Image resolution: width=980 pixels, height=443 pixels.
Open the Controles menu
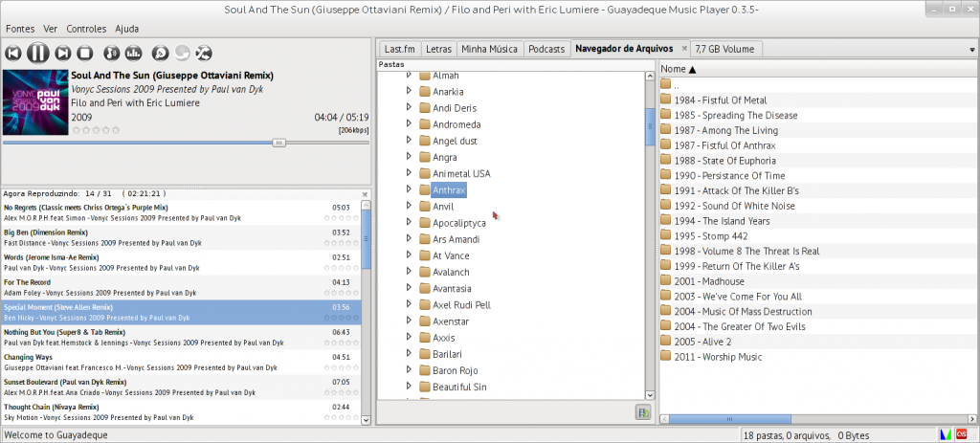tap(86, 29)
